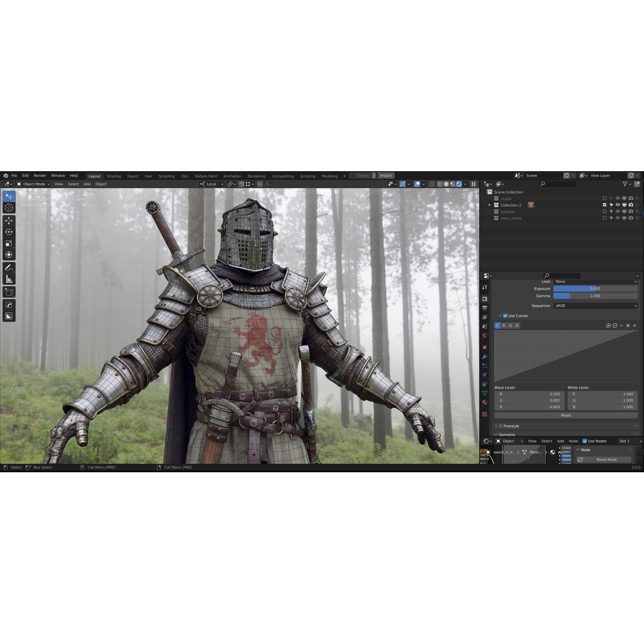Viewport: 644px width, 644px height.
Task: Select the C combined curve channel
Action: [497, 326]
